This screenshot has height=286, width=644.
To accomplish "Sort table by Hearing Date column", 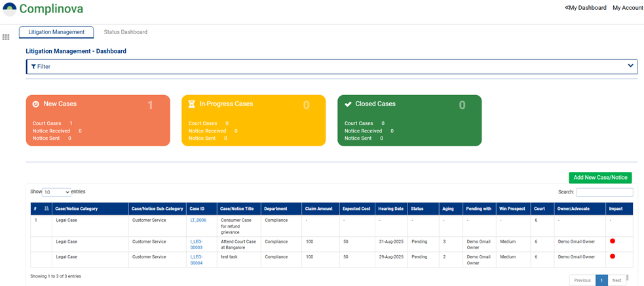I will pos(390,209).
